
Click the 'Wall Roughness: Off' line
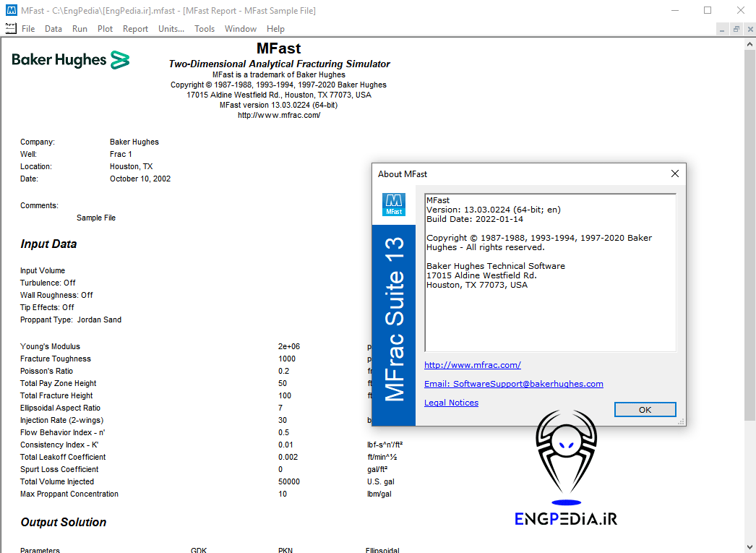pos(56,295)
